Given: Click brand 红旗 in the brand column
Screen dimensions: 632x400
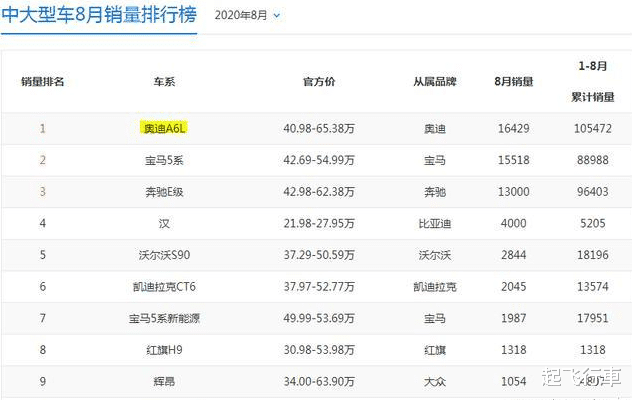Looking at the screenshot, I should point(434,350).
